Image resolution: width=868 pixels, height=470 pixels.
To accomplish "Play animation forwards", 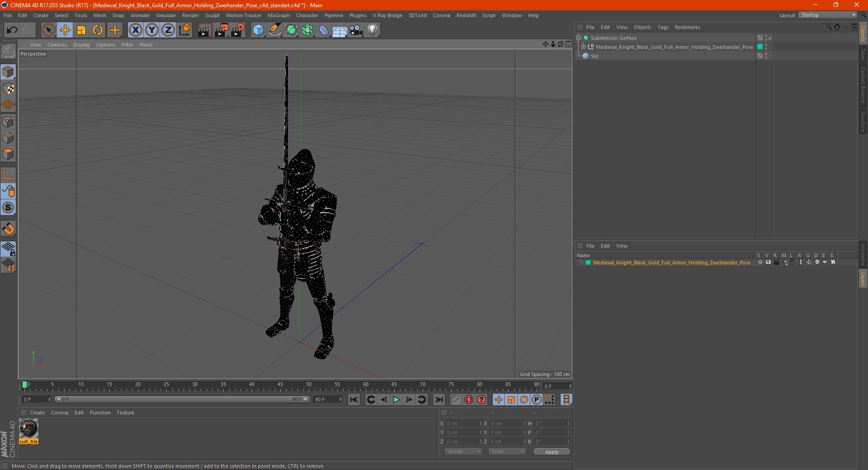I will pyautogui.click(x=396, y=399).
